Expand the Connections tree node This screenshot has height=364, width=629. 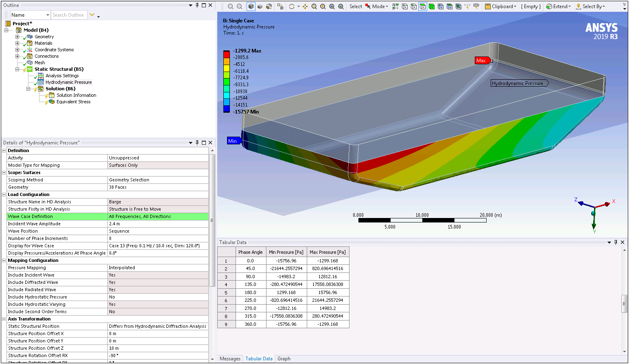point(17,56)
